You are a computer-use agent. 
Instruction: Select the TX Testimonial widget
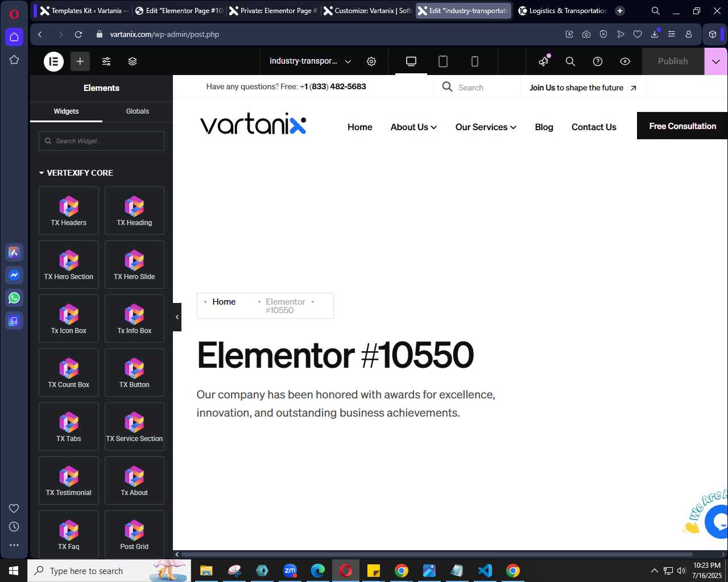pos(69,481)
